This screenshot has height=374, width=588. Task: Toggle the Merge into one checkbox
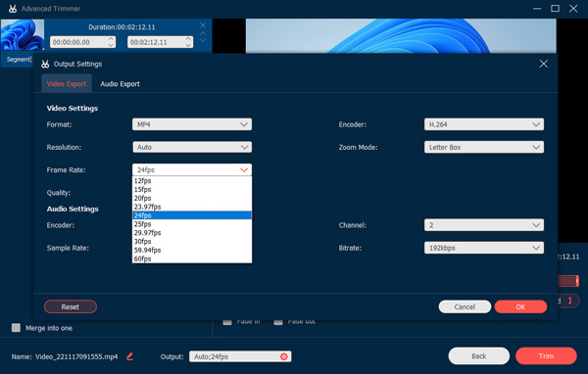pos(16,328)
